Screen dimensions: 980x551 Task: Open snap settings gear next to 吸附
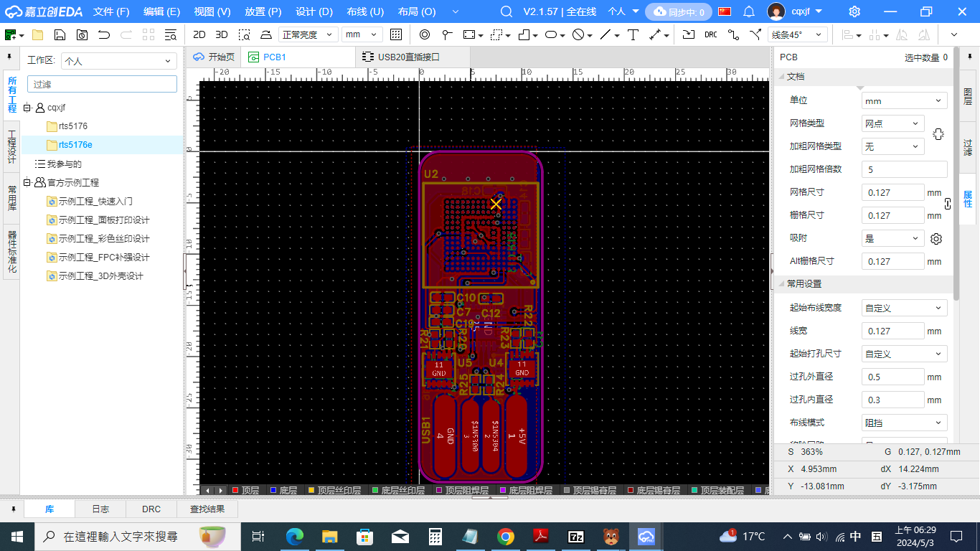click(x=936, y=239)
